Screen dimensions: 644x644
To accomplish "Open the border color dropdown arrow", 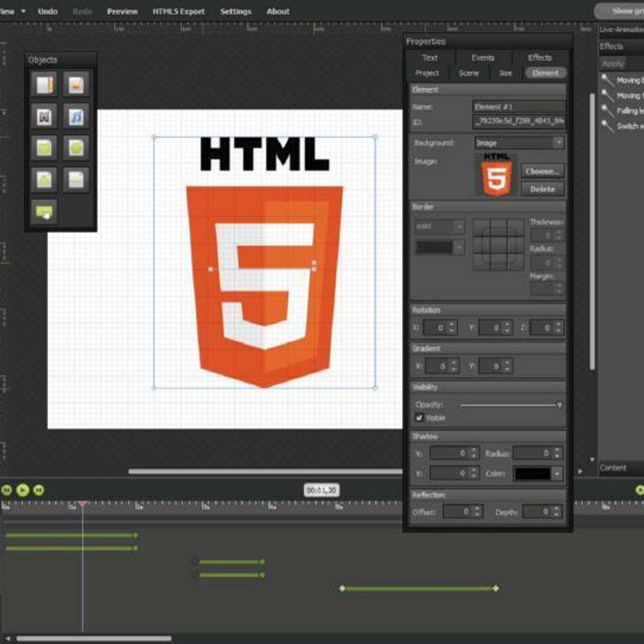I will click(x=459, y=247).
